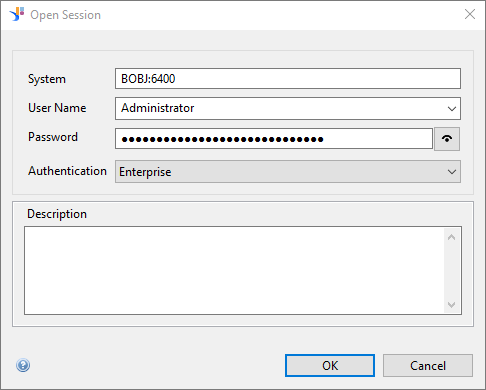Click the Description scrollbar up arrow
The width and height of the screenshot is (486, 390).
pyautogui.click(x=452, y=237)
